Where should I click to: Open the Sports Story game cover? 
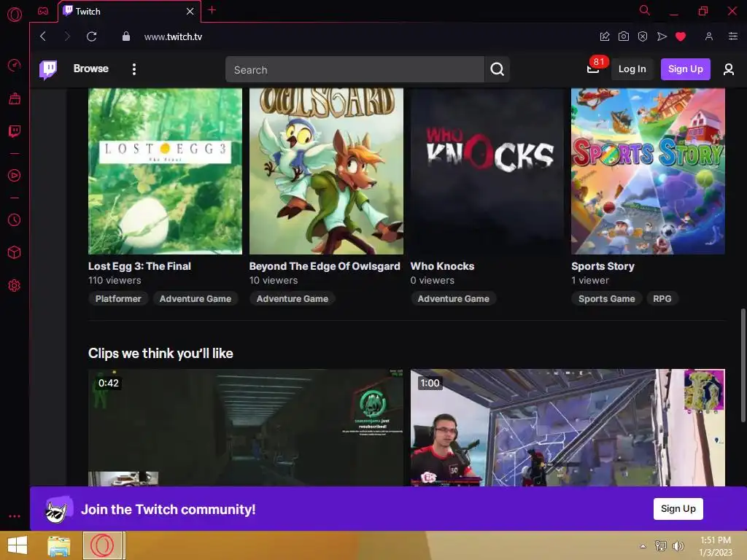coord(649,171)
